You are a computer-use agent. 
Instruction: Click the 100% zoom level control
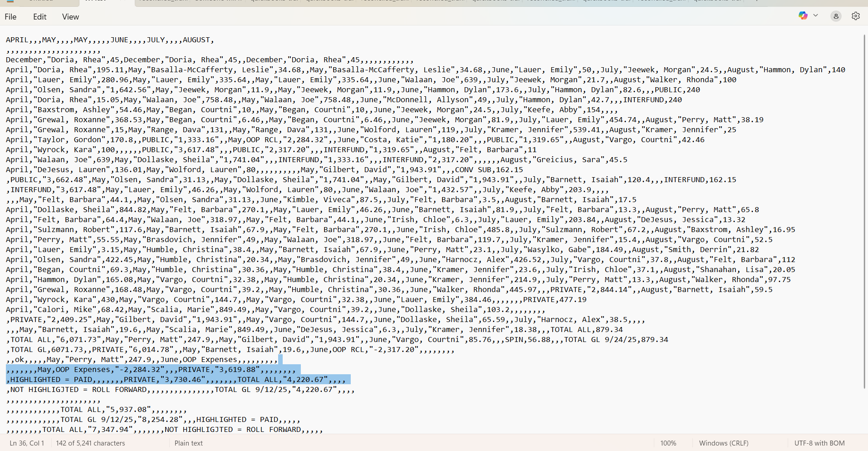(x=669, y=443)
